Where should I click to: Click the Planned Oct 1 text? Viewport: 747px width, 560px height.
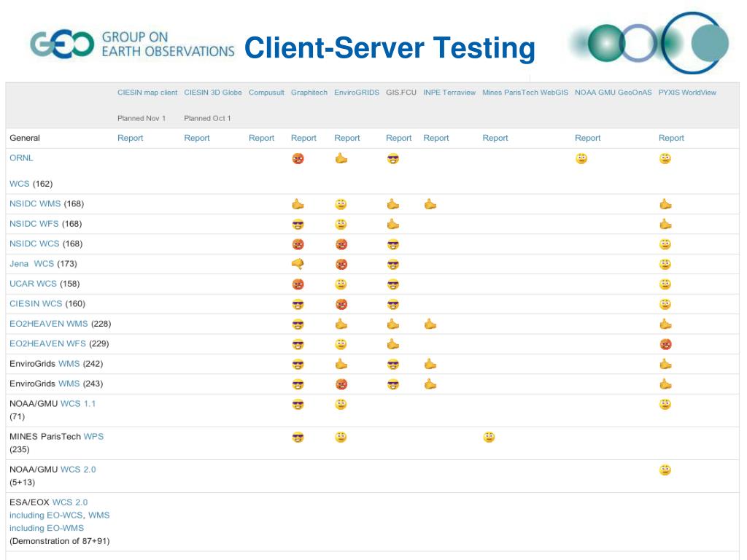tap(207, 118)
